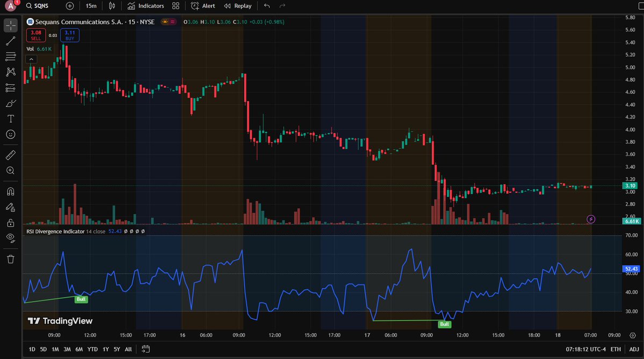Open time axis settings gear
The height and width of the screenshot is (359, 644).
[x=633, y=335]
